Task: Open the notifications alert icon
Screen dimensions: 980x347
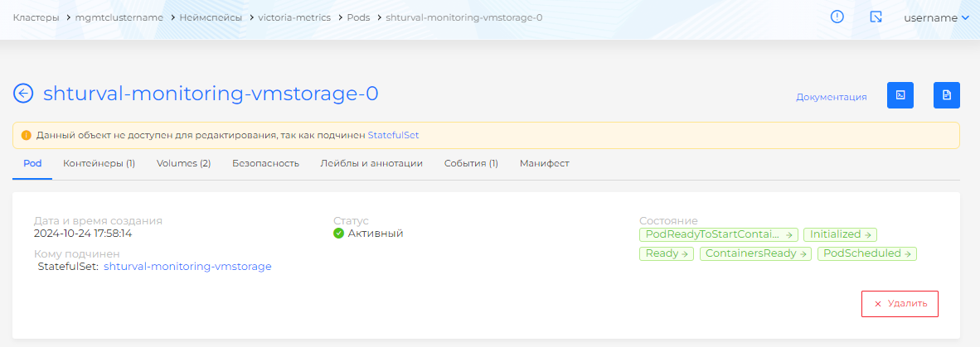Action: (x=837, y=17)
